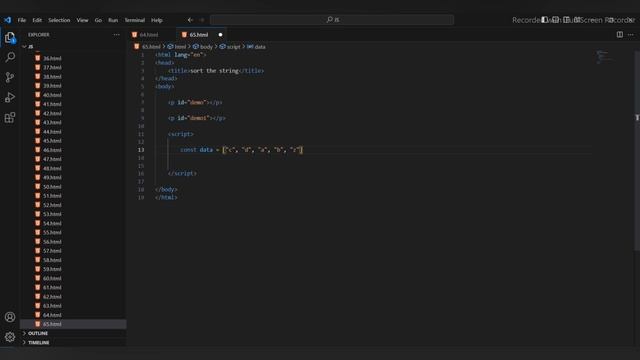640x360 pixels.
Task: Open editor More Actions ellipsis
Action: pyautogui.click(x=631, y=35)
